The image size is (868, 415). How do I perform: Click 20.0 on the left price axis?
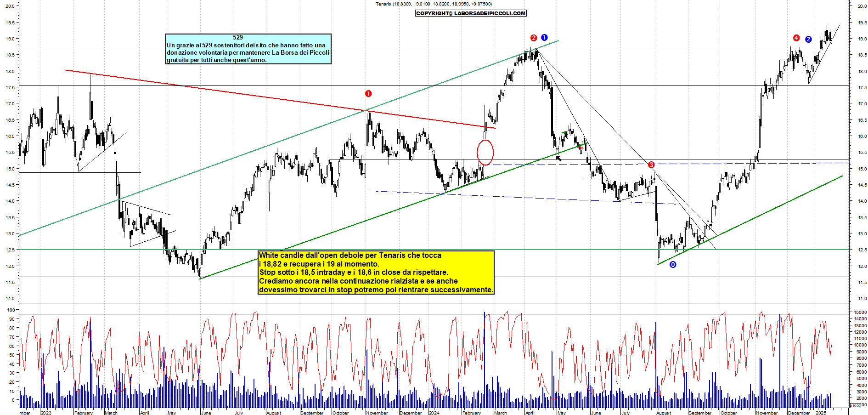click(x=10, y=6)
